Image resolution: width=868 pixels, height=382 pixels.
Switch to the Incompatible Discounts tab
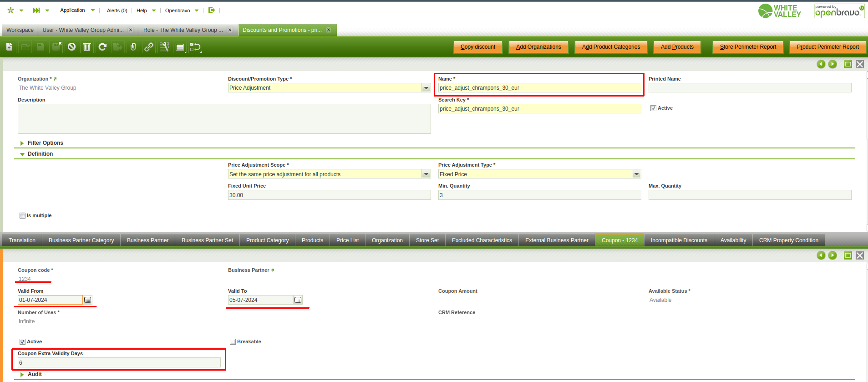[x=679, y=240]
